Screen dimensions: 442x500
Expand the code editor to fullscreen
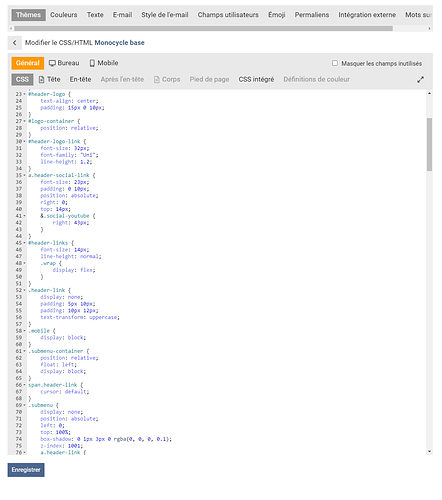coord(420,80)
